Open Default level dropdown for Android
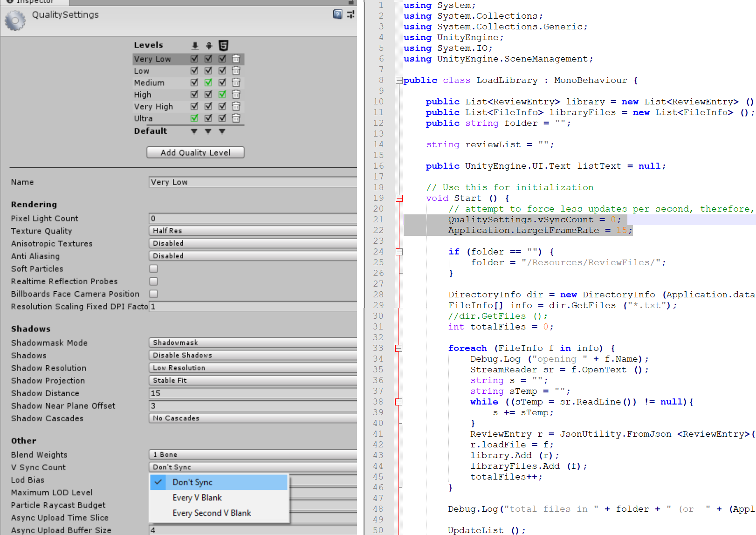The height and width of the screenshot is (535, 756). [x=208, y=131]
